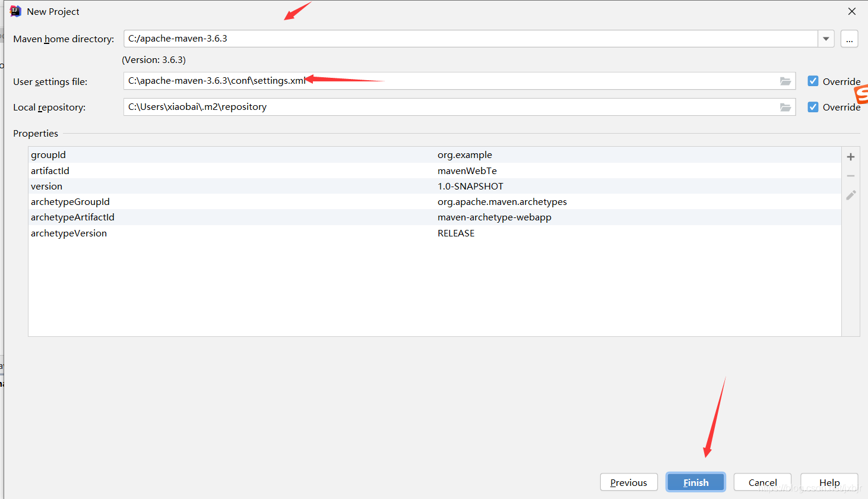Click the User settings file path field
The width and height of the screenshot is (868, 499).
pyautogui.click(x=460, y=81)
